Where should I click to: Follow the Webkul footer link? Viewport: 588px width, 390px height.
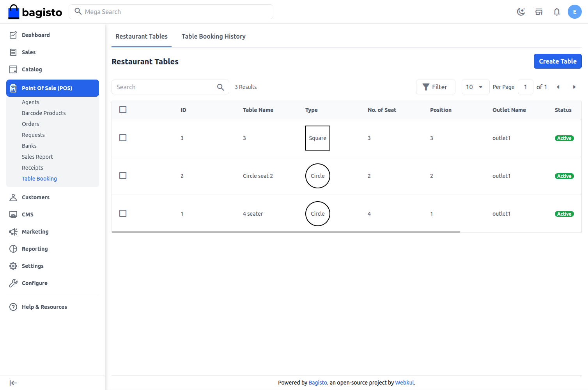point(404,383)
